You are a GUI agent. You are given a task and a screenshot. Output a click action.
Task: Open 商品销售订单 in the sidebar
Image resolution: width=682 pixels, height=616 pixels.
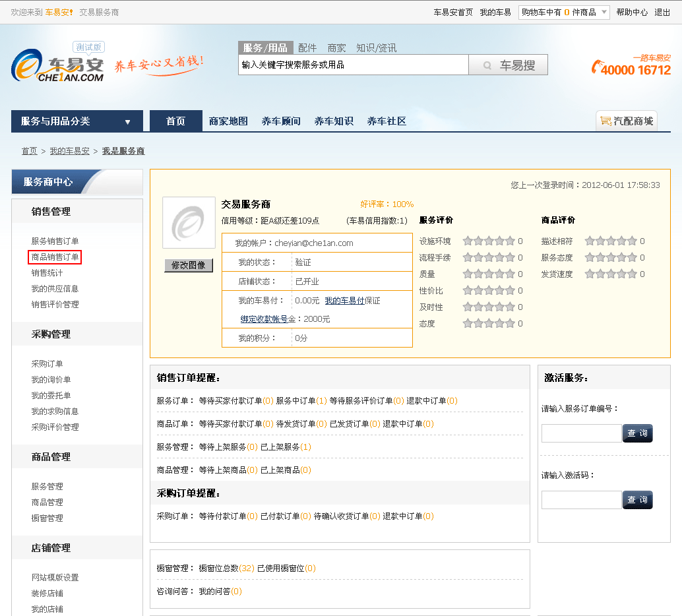(x=55, y=257)
